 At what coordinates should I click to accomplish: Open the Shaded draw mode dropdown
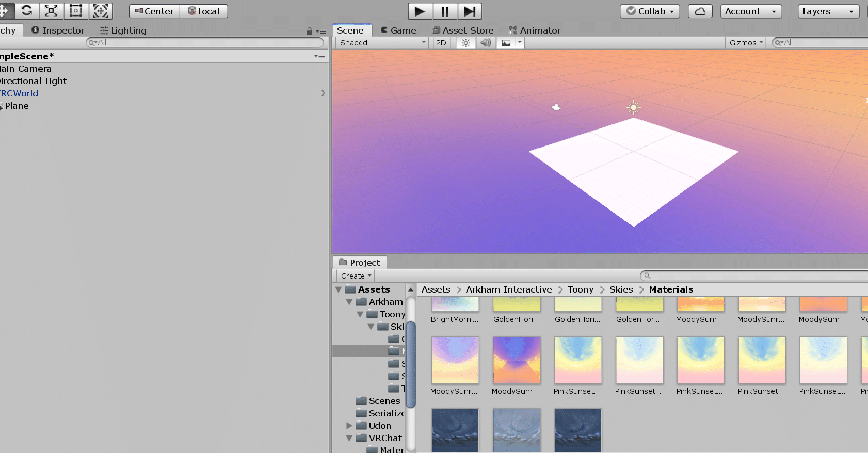382,43
